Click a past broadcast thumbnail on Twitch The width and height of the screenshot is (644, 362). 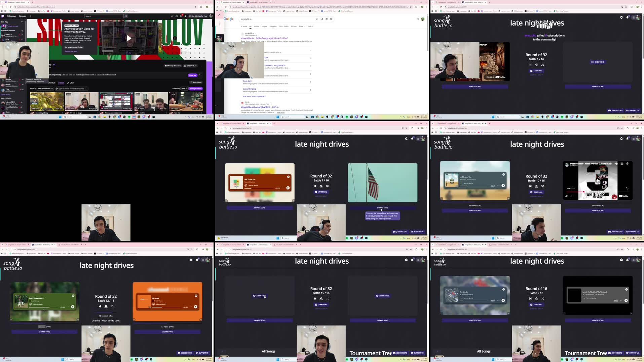[45, 102]
